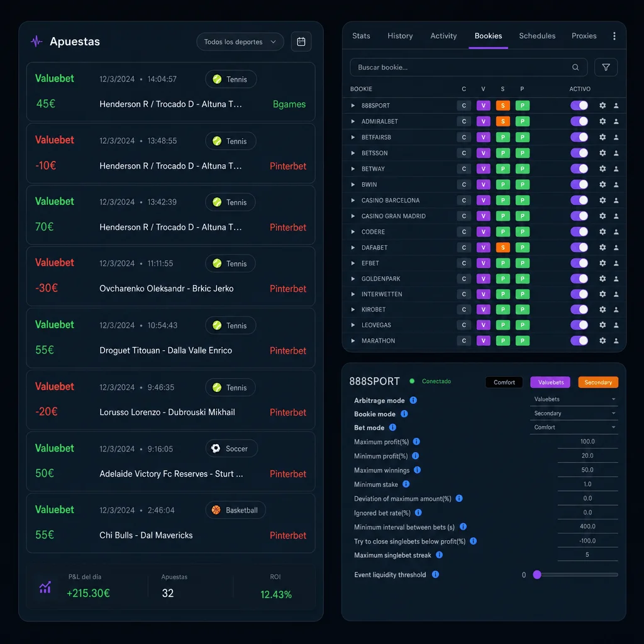644x644 pixels.
Task: Turn off BETFAIRSB active switch
Action: point(579,137)
